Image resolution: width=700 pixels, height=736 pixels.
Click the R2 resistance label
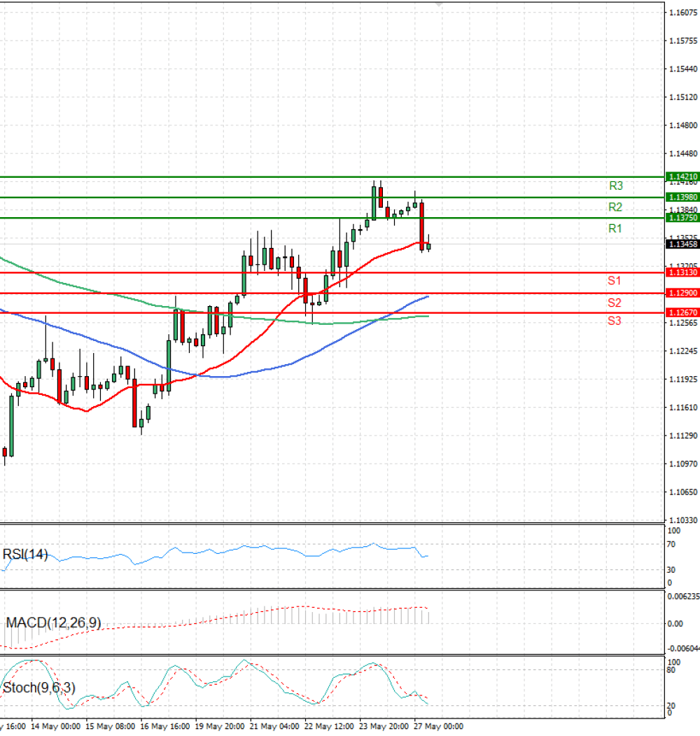[x=615, y=207]
